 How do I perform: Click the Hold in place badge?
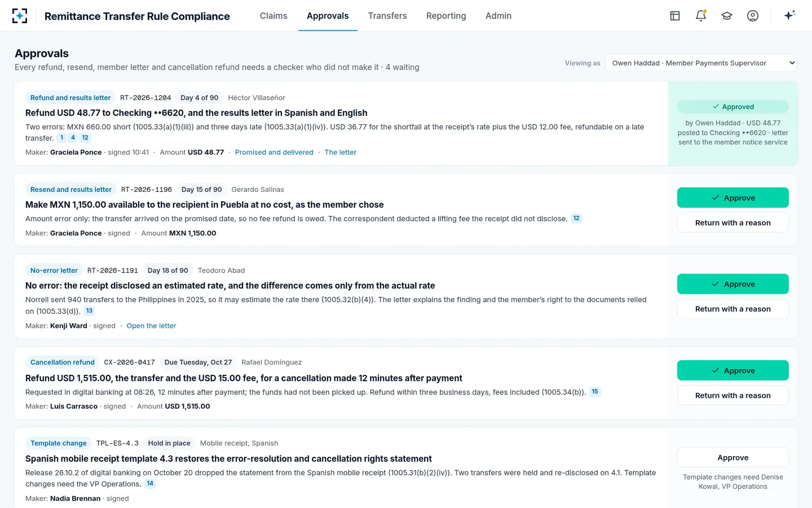[169, 443]
